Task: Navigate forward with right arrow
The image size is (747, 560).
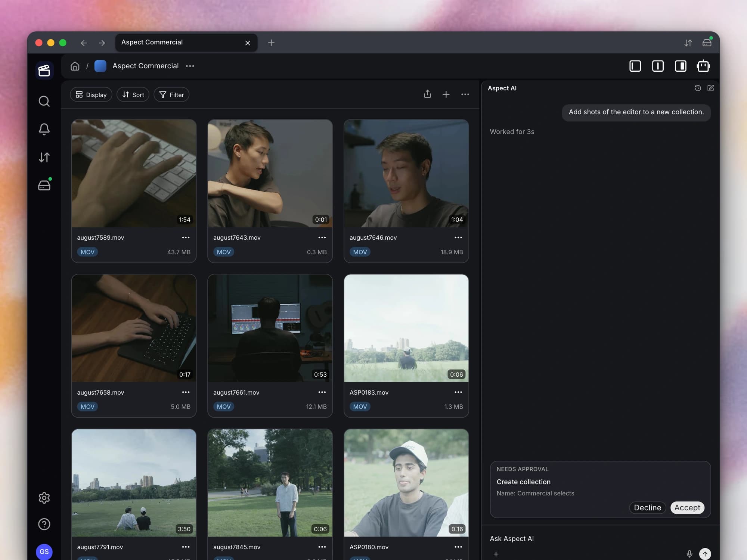Action: pyautogui.click(x=102, y=43)
